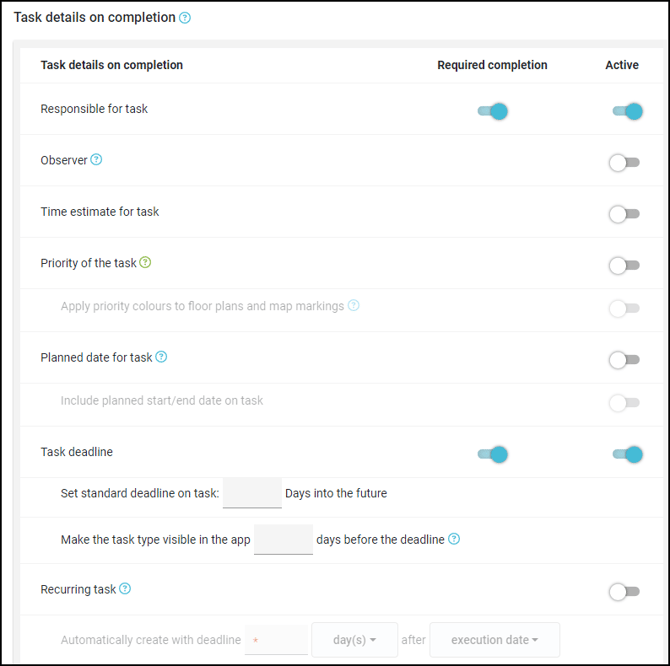Enable the Recurring task toggle

(624, 591)
